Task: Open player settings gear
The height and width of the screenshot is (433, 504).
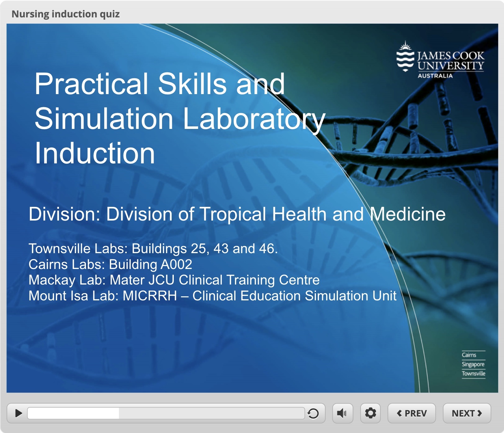Action: [x=371, y=413]
